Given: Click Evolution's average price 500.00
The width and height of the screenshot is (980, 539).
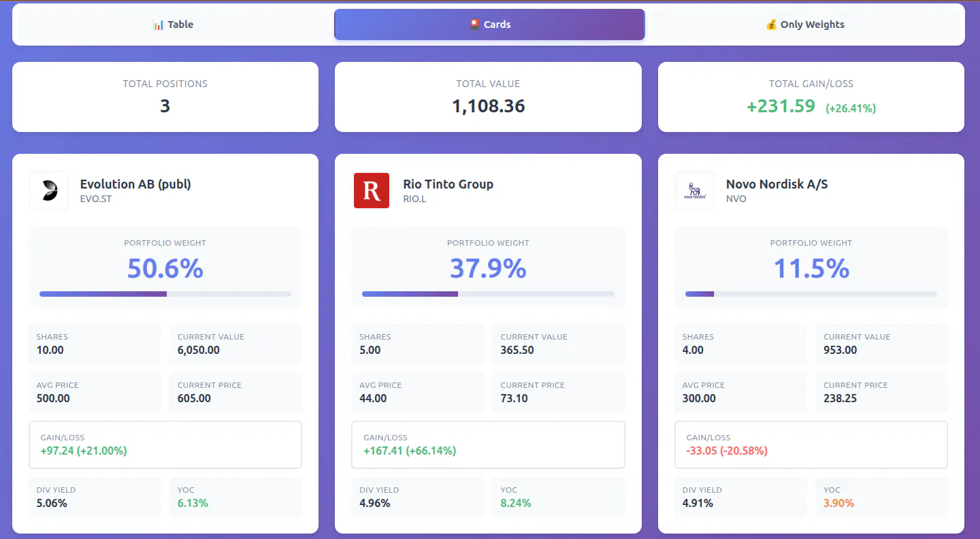Looking at the screenshot, I should point(53,398).
